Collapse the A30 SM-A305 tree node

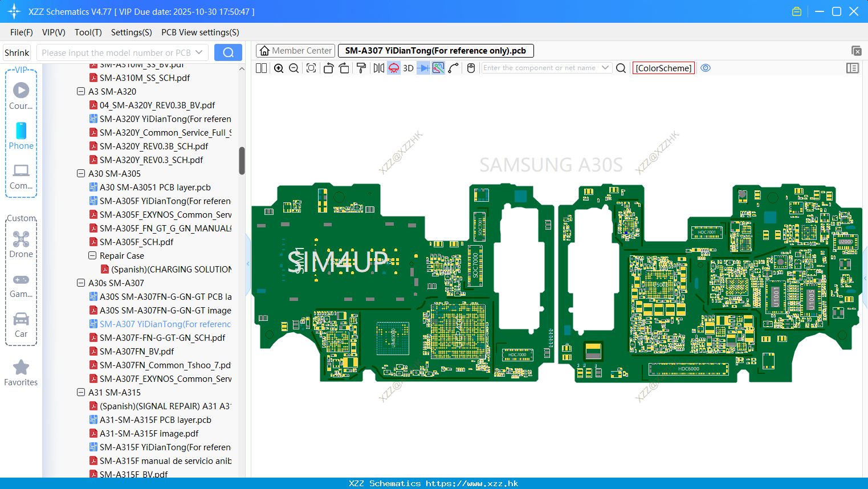[81, 173]
